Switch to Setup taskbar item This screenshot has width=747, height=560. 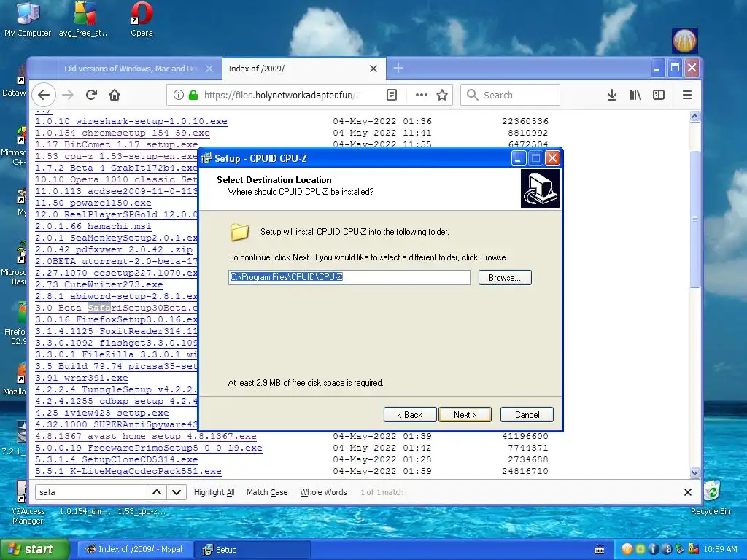(252, 550)
